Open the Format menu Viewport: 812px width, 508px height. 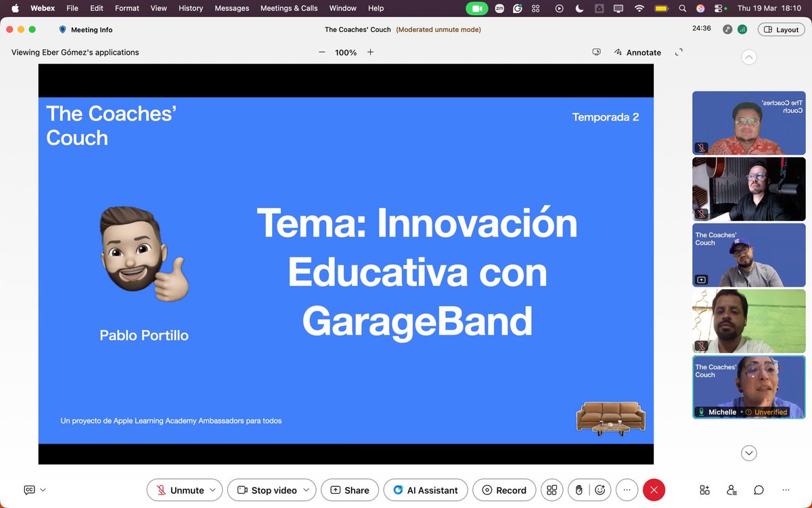[x=127, y=8]
